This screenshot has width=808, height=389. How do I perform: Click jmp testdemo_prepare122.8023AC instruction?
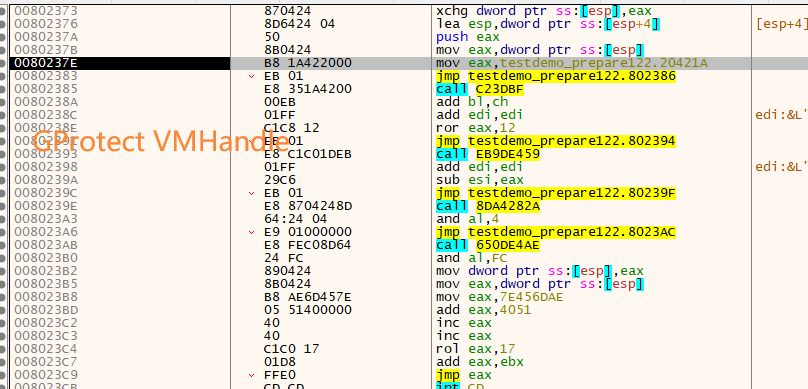click(x=556, y=232)
